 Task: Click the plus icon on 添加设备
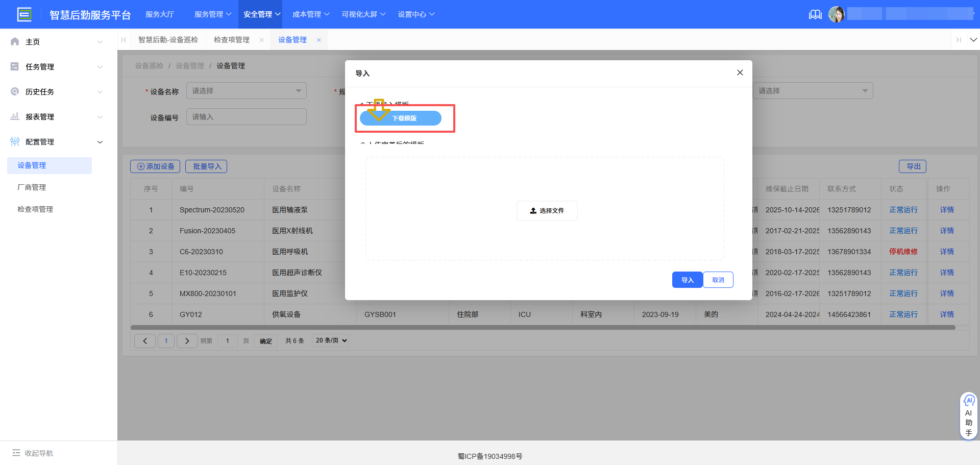tap(140, 166)
